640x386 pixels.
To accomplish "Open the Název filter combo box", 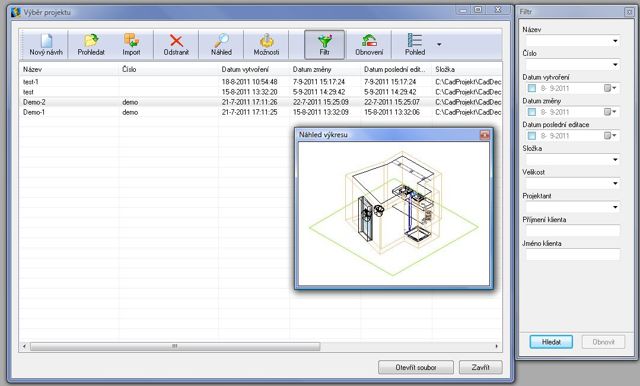I will click(x=573, y=41).
